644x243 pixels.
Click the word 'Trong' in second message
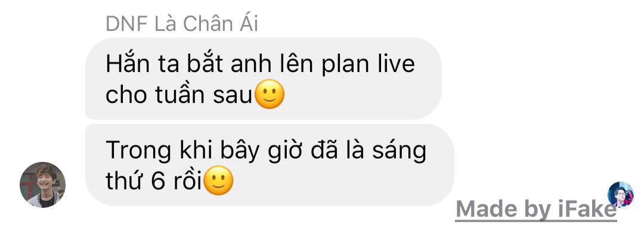[138, 151]
